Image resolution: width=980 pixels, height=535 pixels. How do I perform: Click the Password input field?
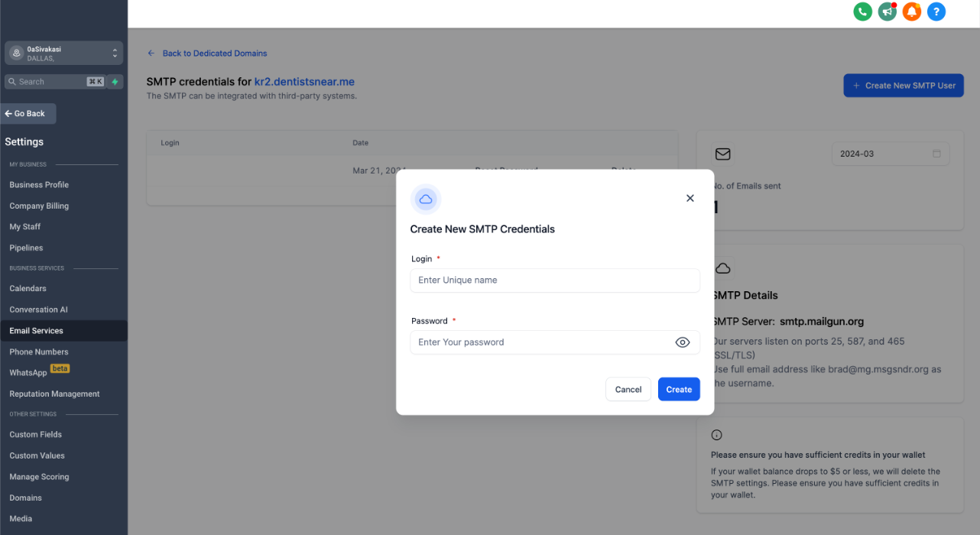pyautogui.click(x=555, y=342)
